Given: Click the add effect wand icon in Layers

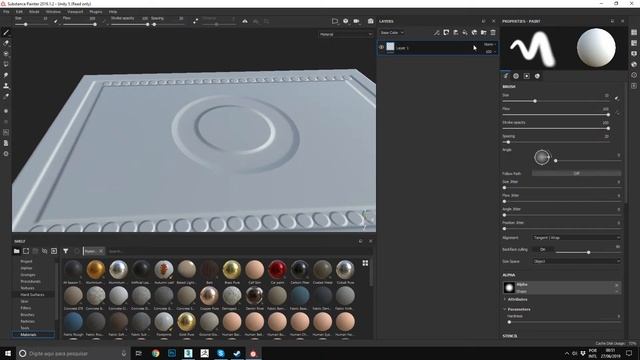Looking at the screenshot, I should coord(437,32).
